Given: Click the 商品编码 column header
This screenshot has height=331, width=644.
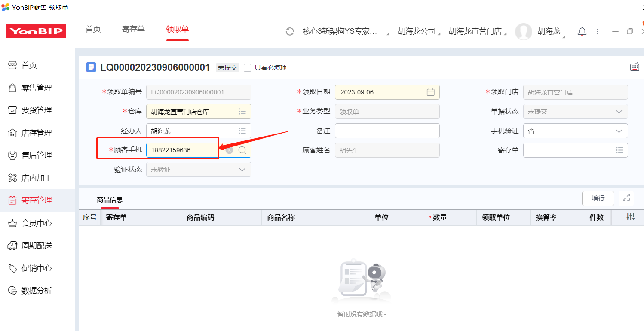Looking at the screenshot, I should (x=221, y=217).
